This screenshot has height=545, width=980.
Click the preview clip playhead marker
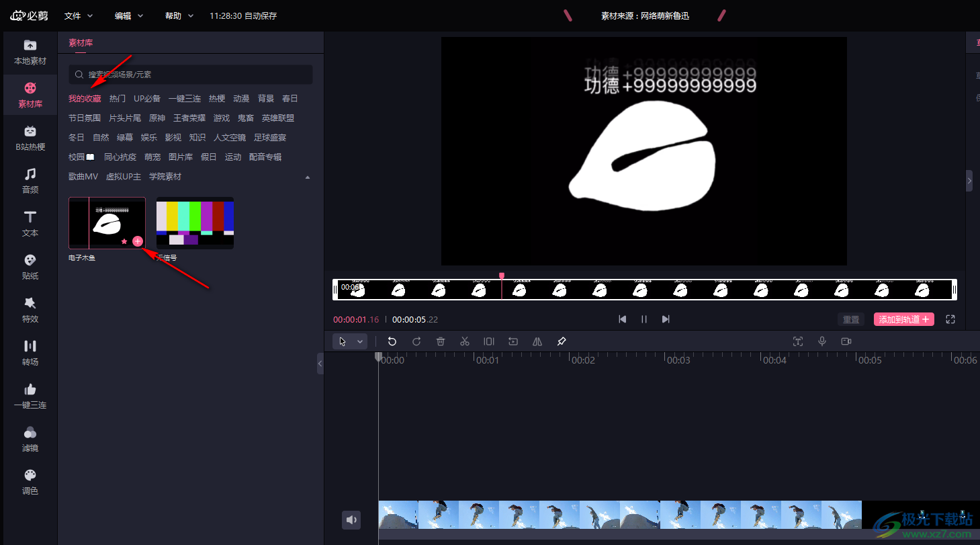502,276
